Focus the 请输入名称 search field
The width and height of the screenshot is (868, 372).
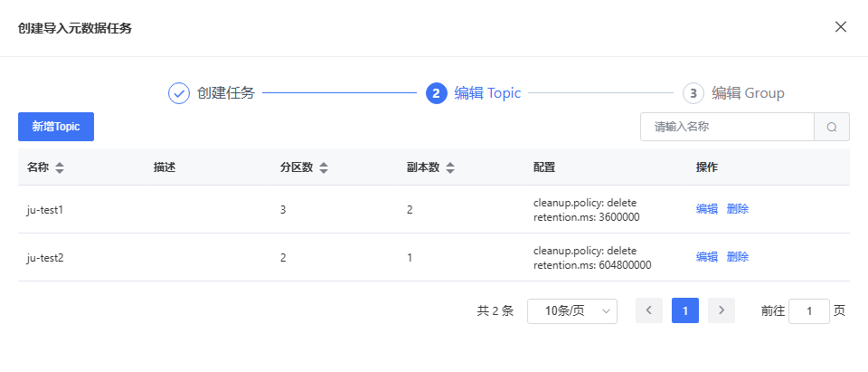[727, 127]
